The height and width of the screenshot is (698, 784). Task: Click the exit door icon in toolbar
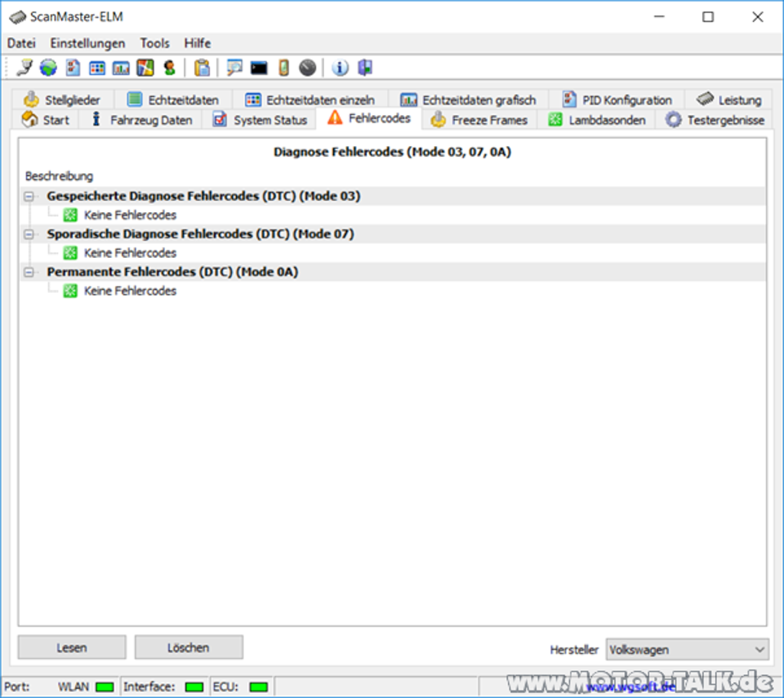pyautogui.click(x=364, y=68)
